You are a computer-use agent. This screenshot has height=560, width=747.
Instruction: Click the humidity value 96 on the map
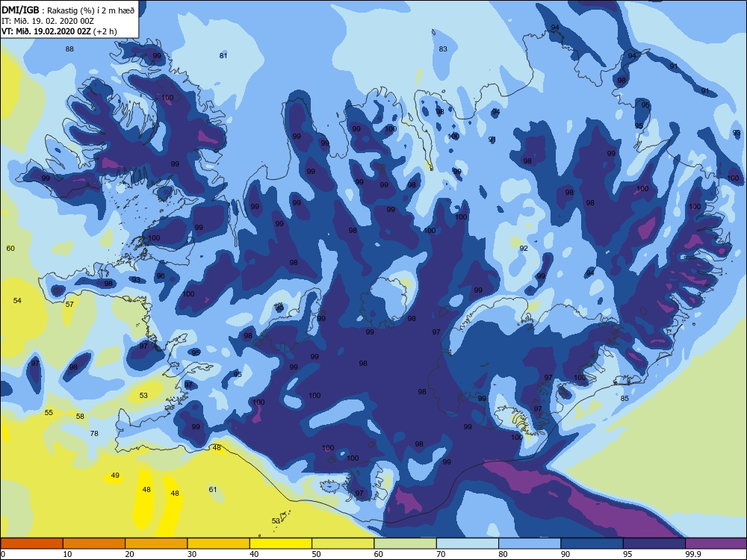[161, 276]
